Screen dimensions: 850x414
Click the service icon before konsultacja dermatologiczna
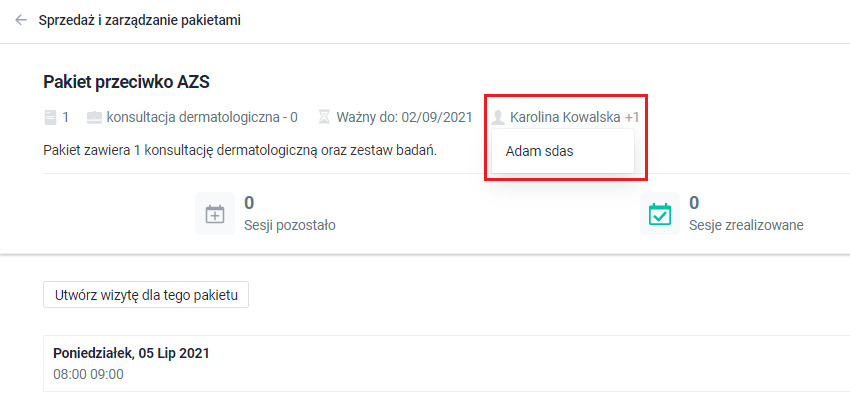coord(95,117)
